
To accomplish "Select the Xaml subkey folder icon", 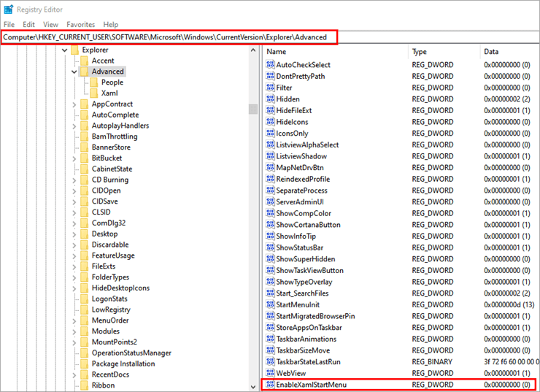I will coord(93,93).
